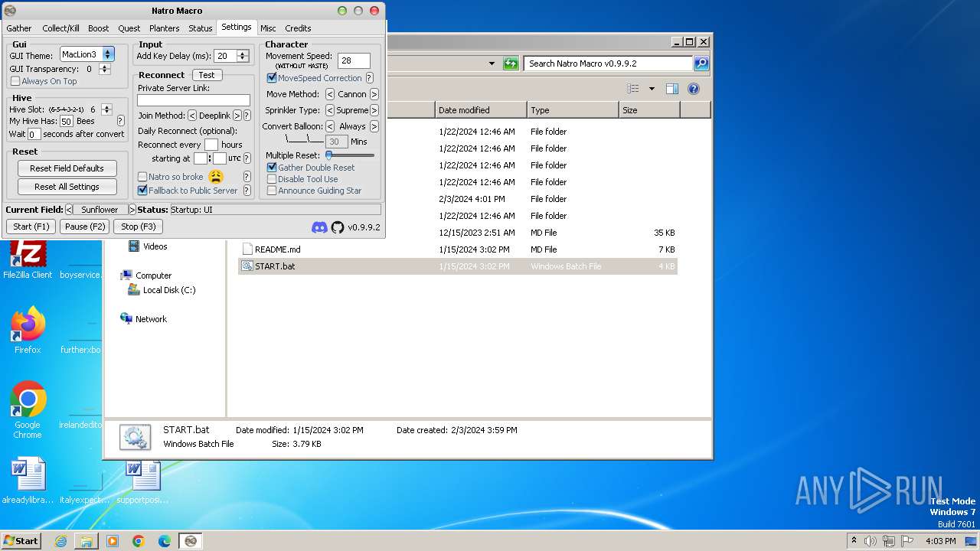Open Microsoft Edge from taskbar

pos(165,541)
